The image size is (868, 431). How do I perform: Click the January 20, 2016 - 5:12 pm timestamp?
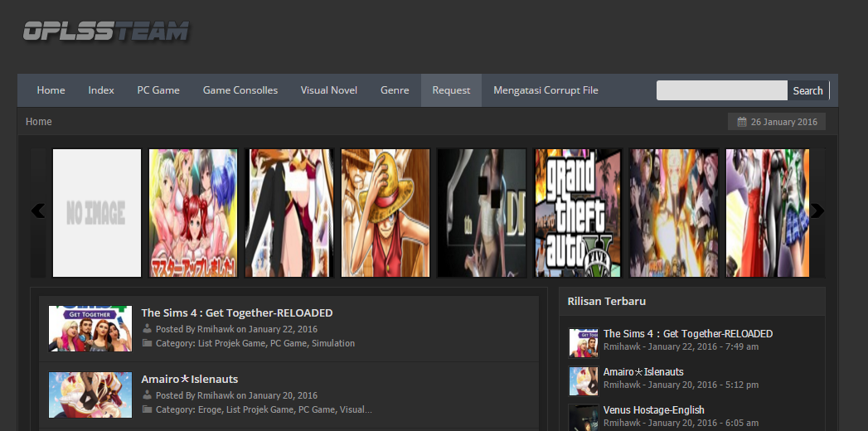tap(704, 385)
